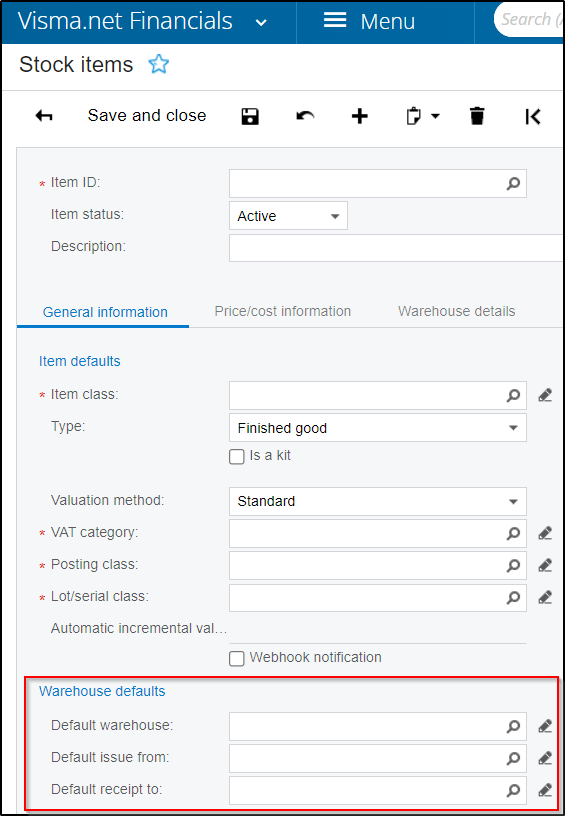Add new stock item with plus icon
Screen dimensions: 565x816
point(359,116)
